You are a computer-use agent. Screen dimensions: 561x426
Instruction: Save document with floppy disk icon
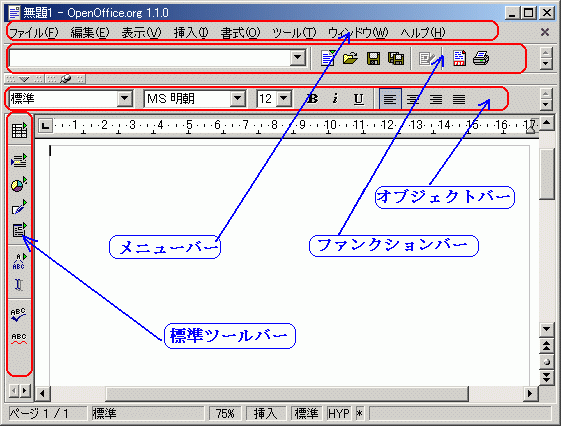pos(373,58)
